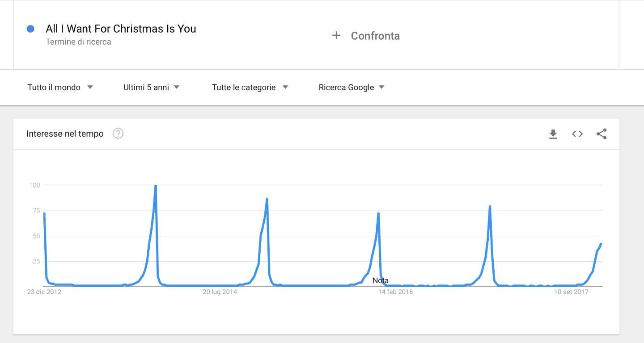Screen dimensions: 644x343
Task: Click the Nota marker on the chart
Action: [381, 280]
